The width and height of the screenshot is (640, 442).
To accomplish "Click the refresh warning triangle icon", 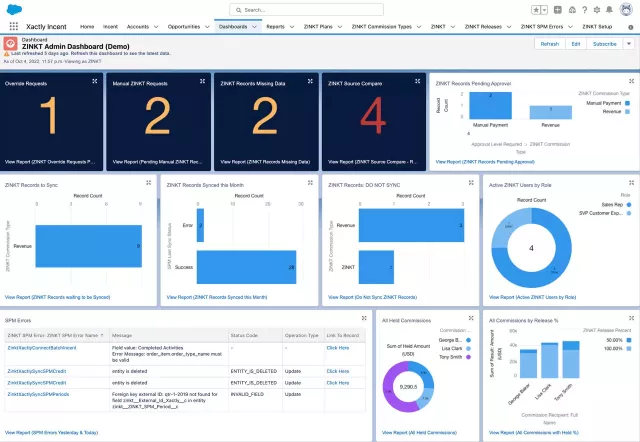I will tap(7, 53).
